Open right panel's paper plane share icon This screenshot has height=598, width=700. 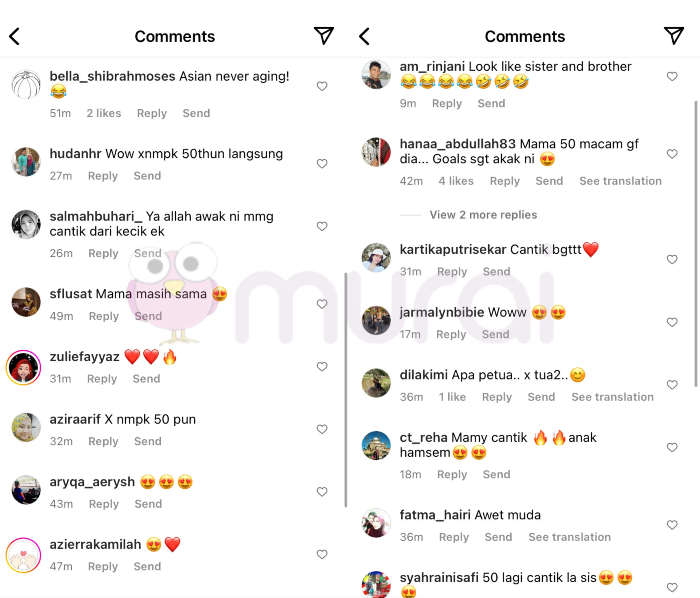tap(674, 36)
